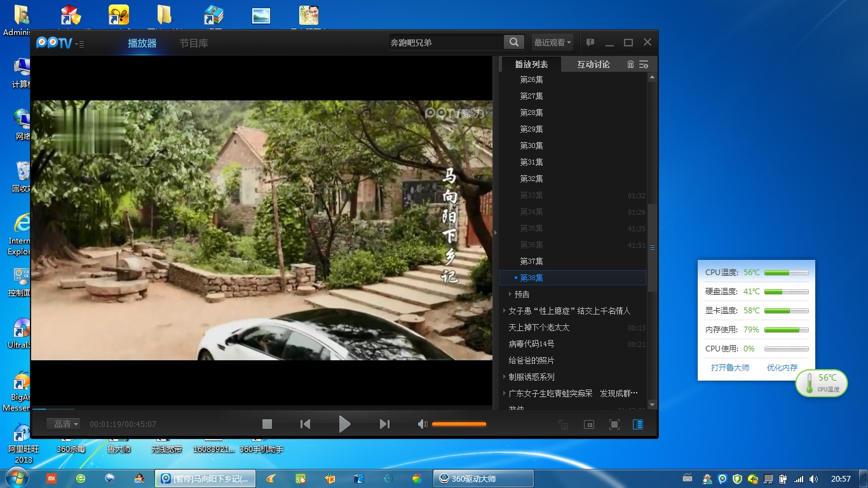The image size is (868, 488).
Task: Toggle the playlist sidebar panel icon
Action: 638,424
